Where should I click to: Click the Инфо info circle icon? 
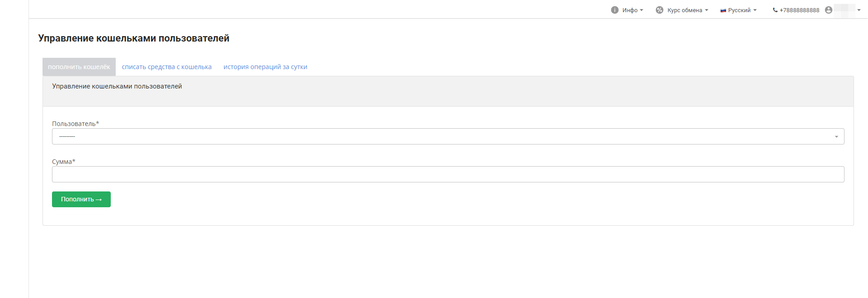coord(614,10)
